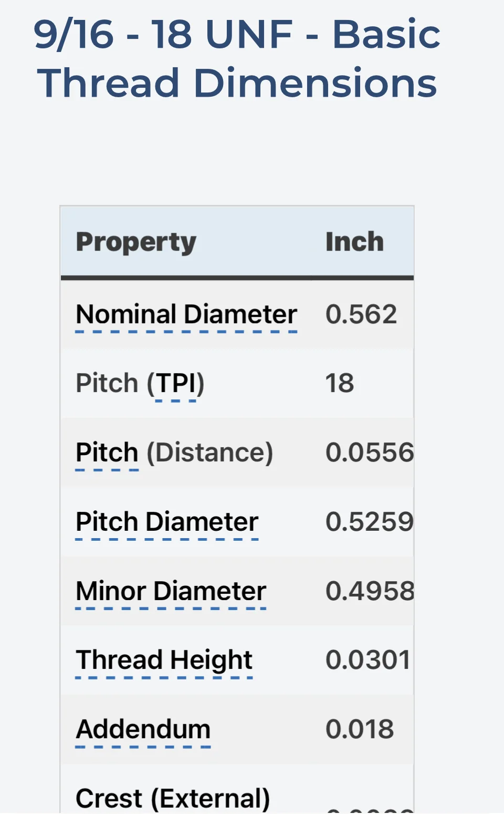Tap the underlined TPI abbreviation
Viewport: 504px width, 814px height.
[x=176, y=383]
